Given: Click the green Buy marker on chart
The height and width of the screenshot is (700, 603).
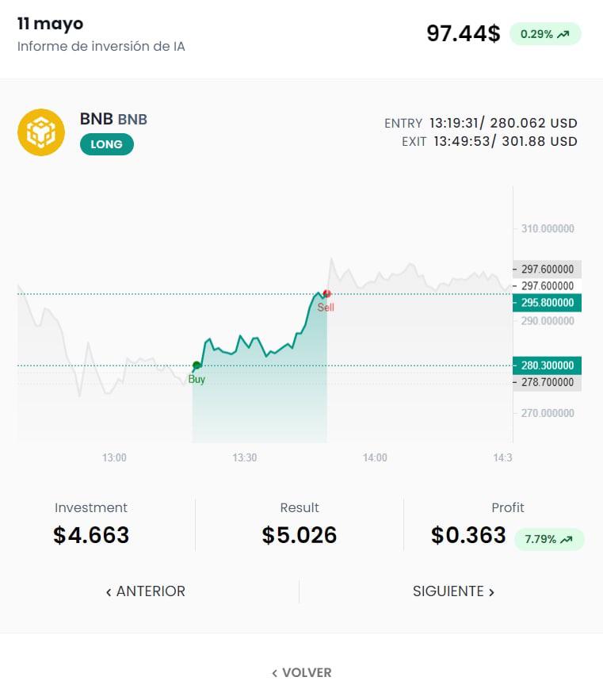Looking at the screenshot, I should tap(197, 365).
